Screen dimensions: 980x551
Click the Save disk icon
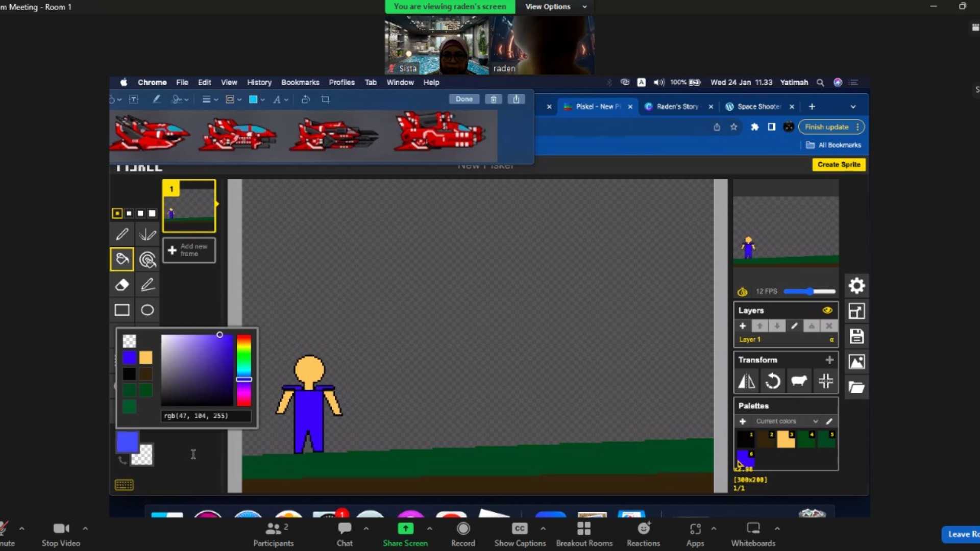856,336
